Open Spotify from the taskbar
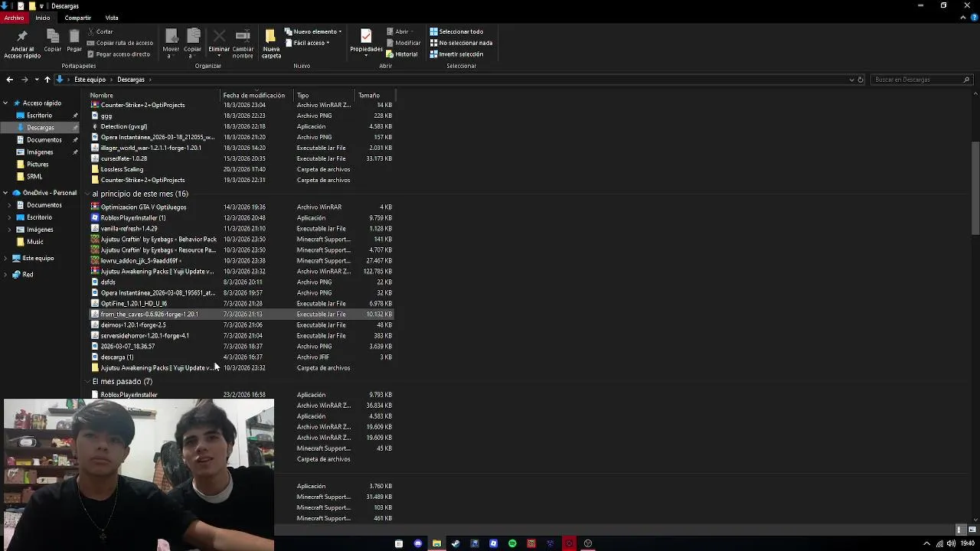 (x=512, y=543)
